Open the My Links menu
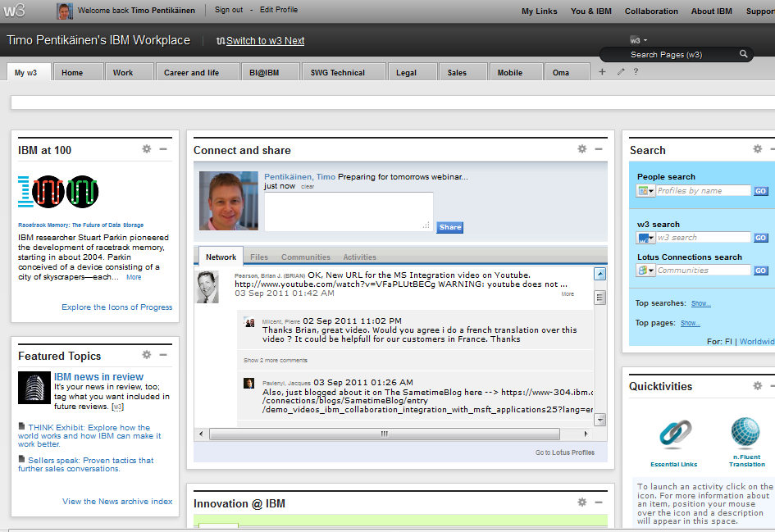The height and width of the screenshot is (532, 775). 540,11
